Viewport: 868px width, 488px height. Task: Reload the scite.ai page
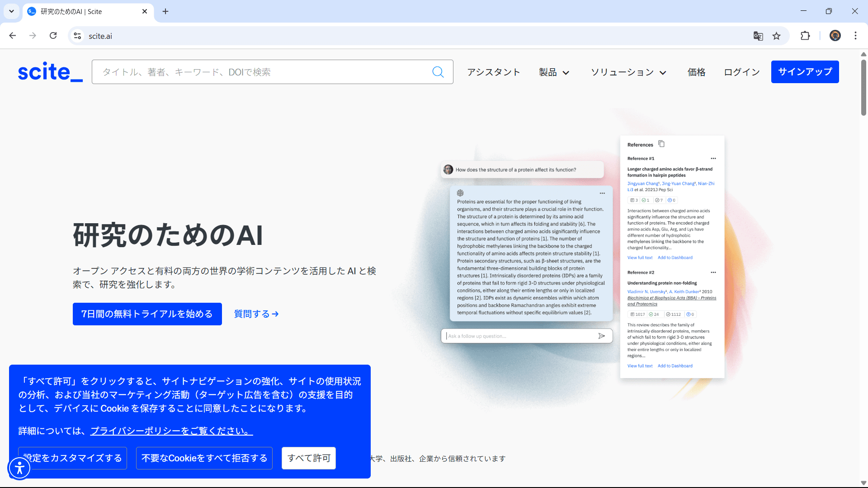53,36
